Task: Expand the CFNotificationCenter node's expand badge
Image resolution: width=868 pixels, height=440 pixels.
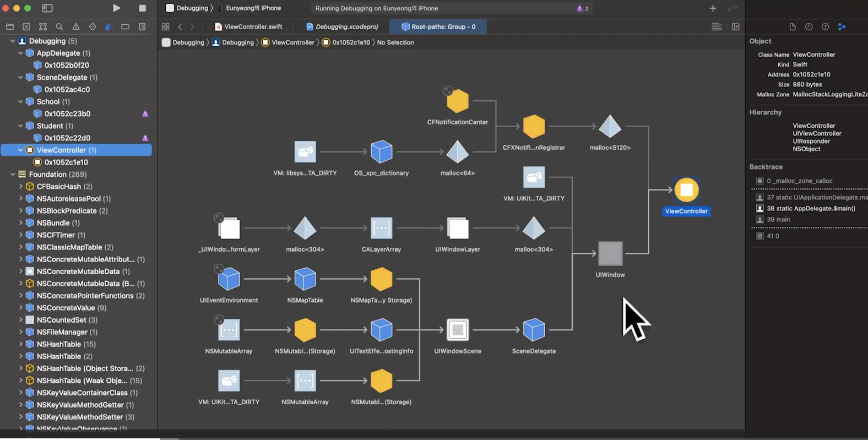Action: point(448,91)
